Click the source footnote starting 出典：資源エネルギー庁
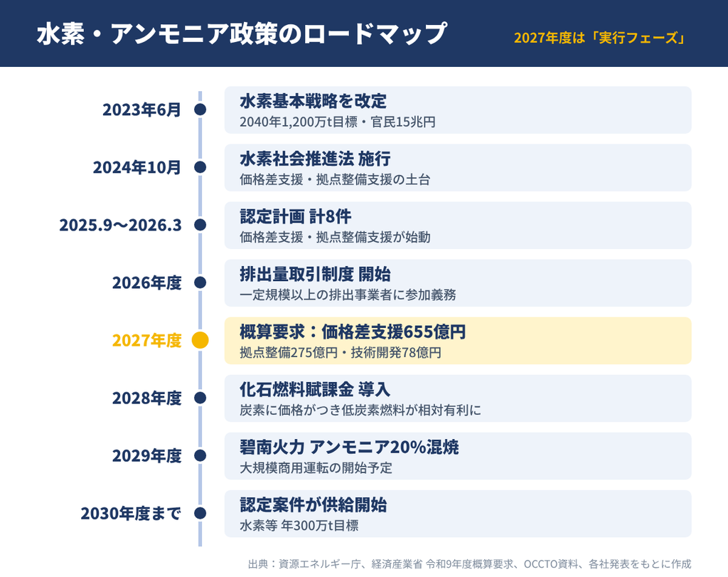 469,564
